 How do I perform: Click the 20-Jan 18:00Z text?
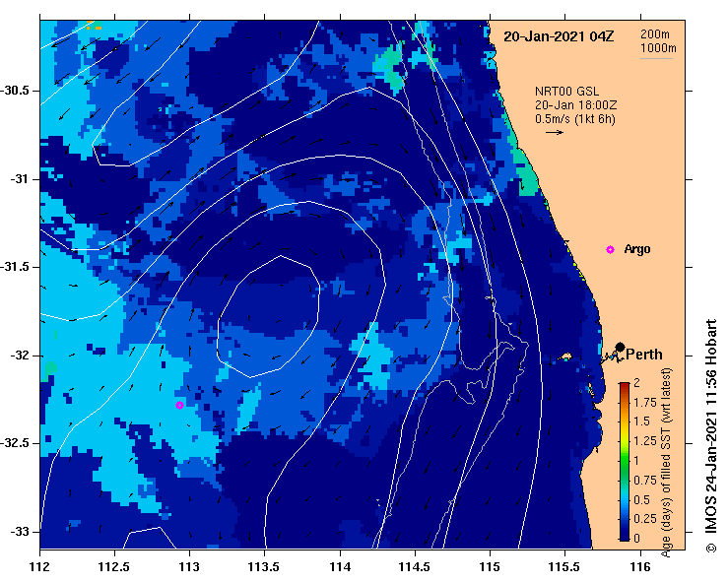coord(575,105)
